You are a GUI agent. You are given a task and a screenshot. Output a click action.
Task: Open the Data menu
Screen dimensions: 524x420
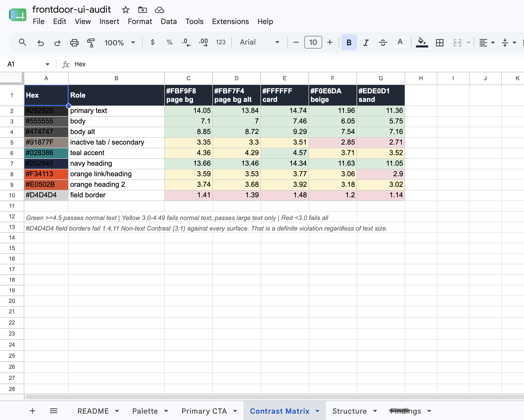[x=169, y=21]
